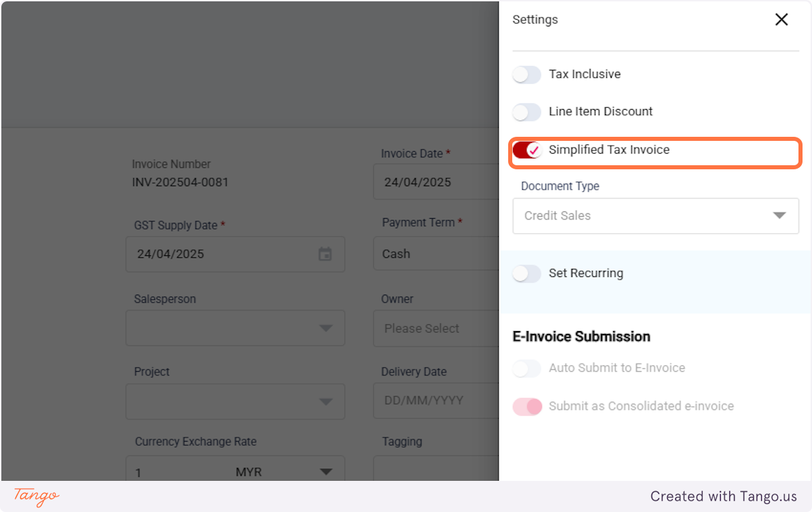
Task: Click the Invoice Date field
Action: [x=436, y=182]
